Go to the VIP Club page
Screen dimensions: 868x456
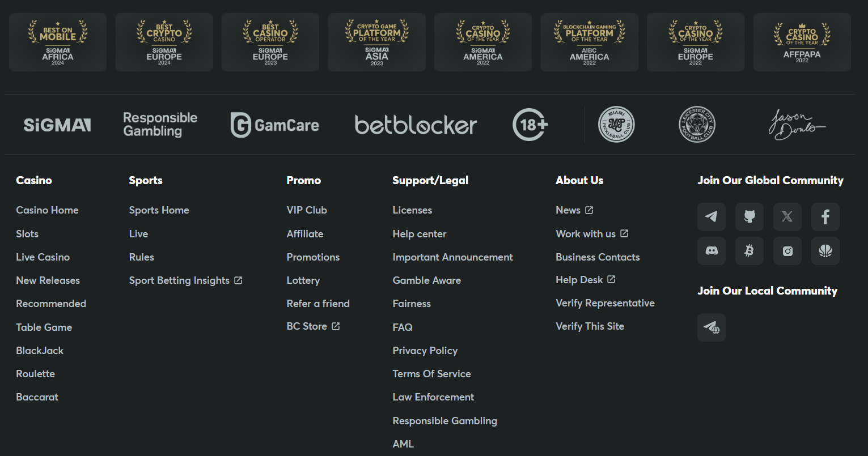[x=307, y=210]
